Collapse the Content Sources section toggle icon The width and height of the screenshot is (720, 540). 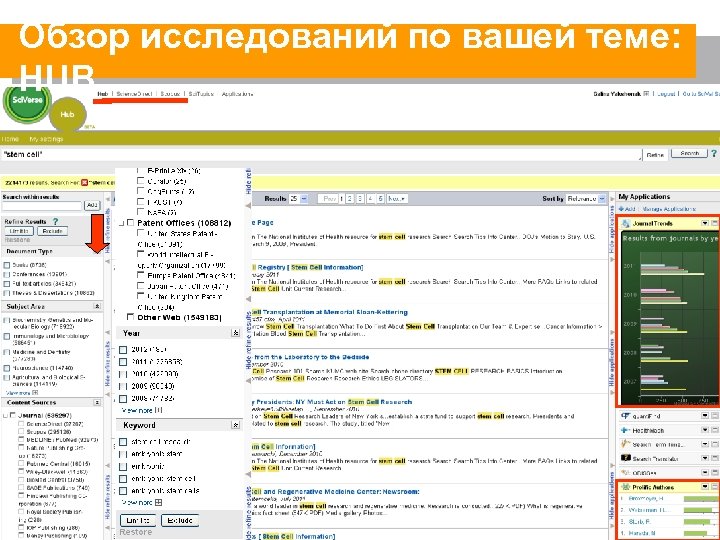click(x=97, y=402)
